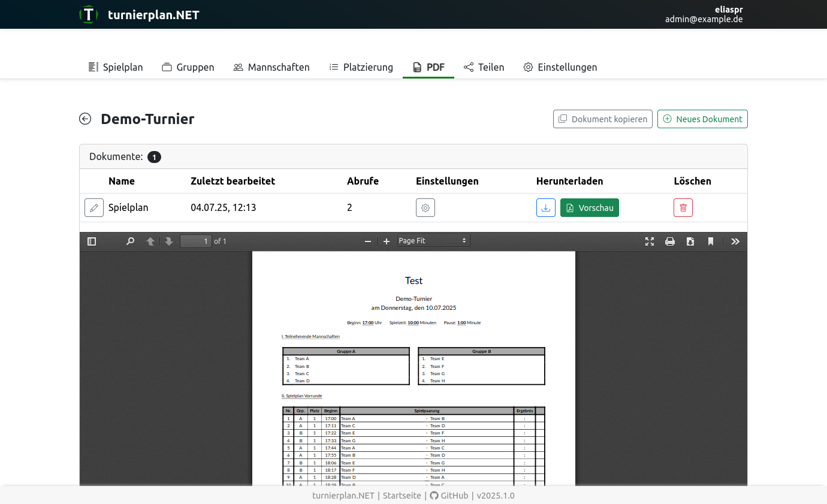
Task: Open the Einstellungen tab
Action: tap(560, 67)
